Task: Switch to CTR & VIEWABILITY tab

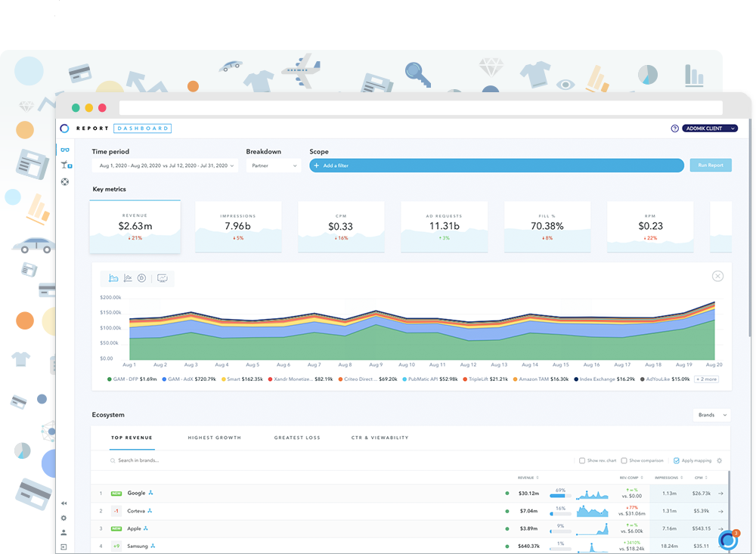Action: [x=380, y=438]
